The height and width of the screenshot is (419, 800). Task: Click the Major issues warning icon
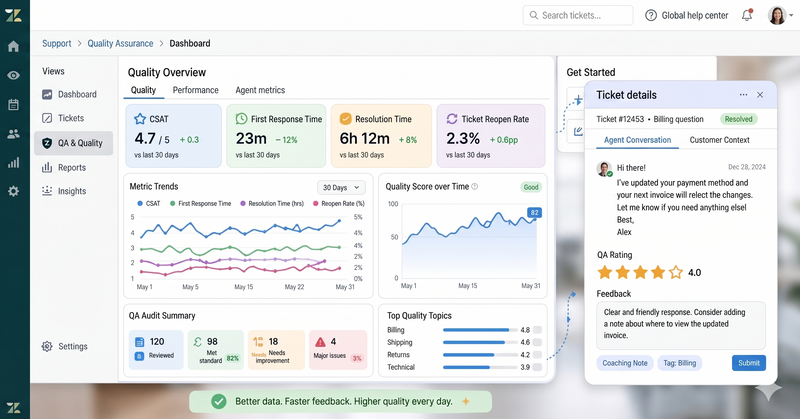pos(320,341)
